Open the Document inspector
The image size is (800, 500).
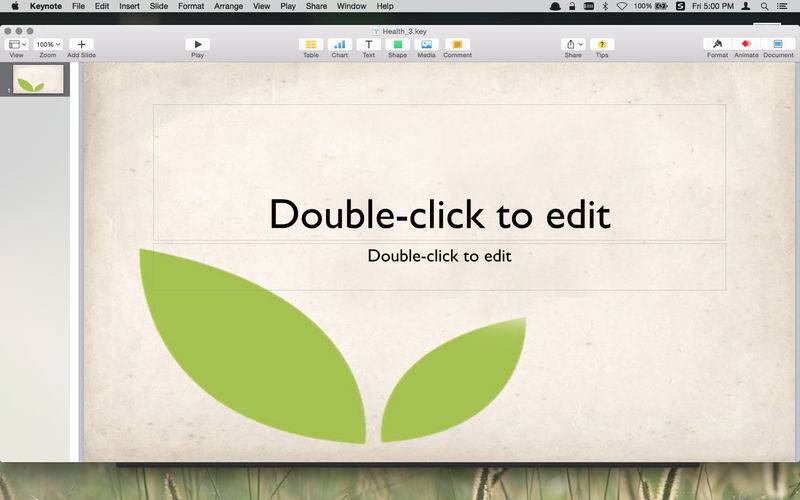[778, 44]
